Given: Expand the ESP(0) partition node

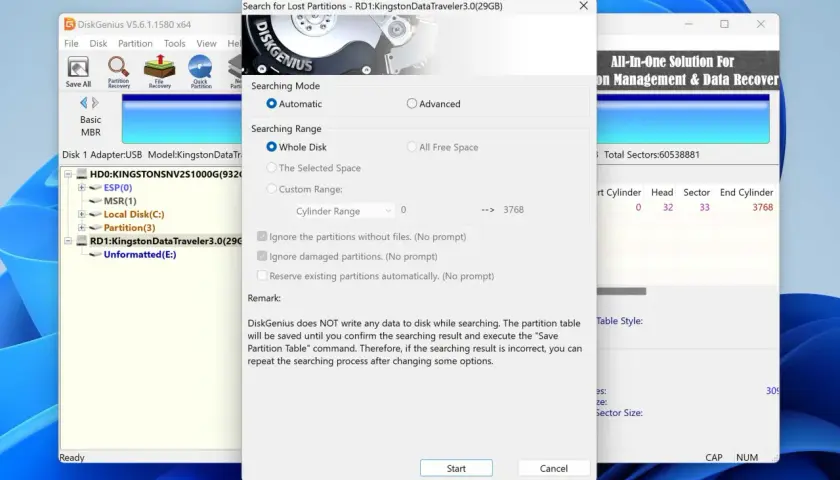Looking at the screenshot, I should click(81, 187).
